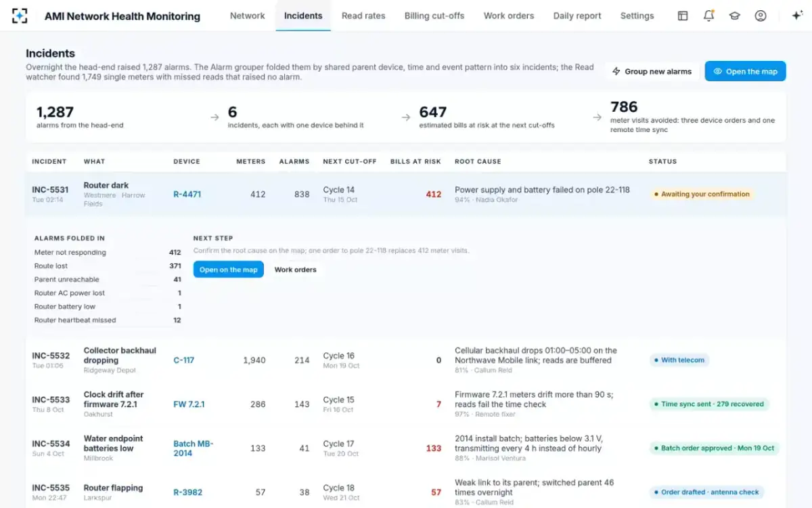Open the notifications bell icon
This screenshot has height=508, width=812.
[x=708, y=16]
